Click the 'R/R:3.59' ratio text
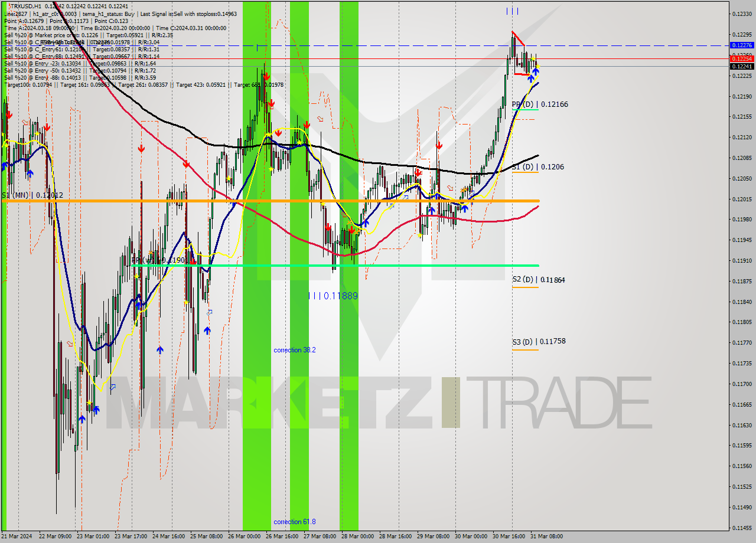Image resolution: width=756 pixels, height=543 pixels. (145, 77)
